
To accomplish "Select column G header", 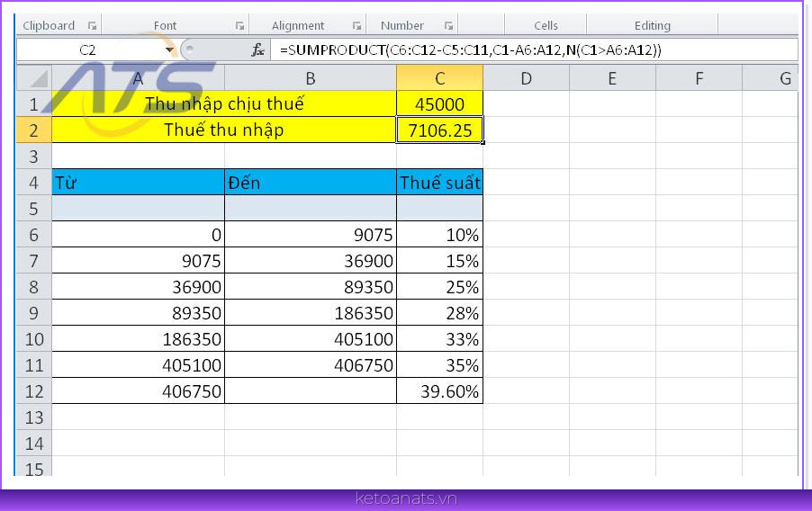I will coord(771,78).
